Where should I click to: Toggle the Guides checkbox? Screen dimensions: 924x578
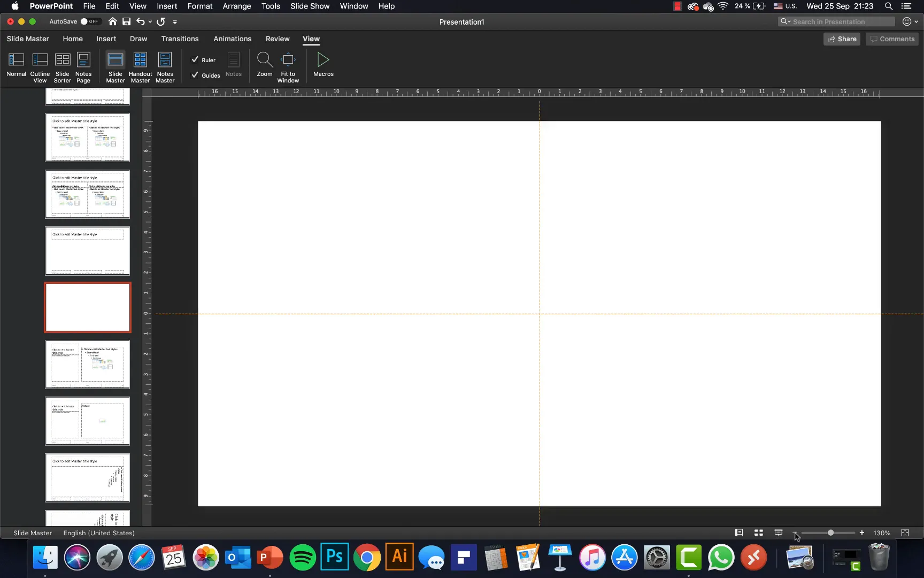[x=206, y=75]
